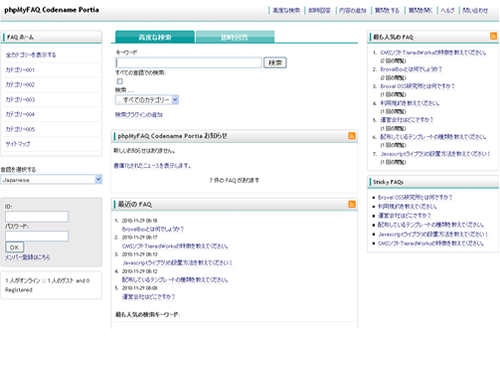500x375 pixels.
Task: Click the '7 件の FAQ があります' text
Action: (x=234, y=180)
